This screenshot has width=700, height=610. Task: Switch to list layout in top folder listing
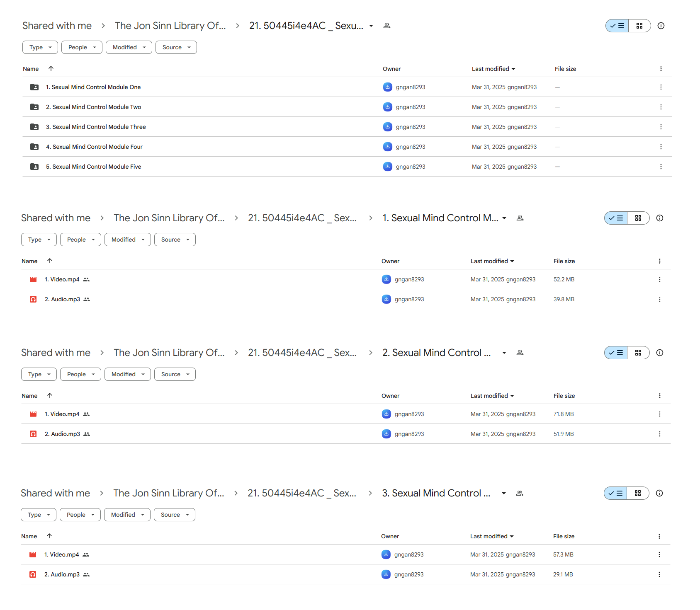click(x=617, y=26)
